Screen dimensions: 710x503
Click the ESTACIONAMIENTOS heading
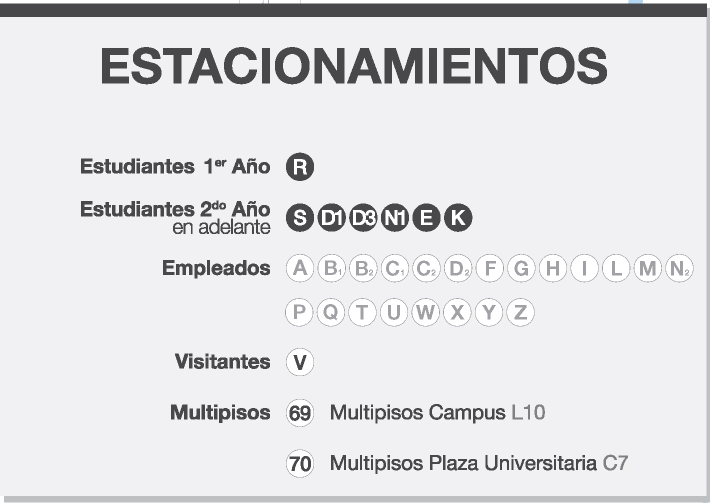pyautogui.click(x=354, y=66)
